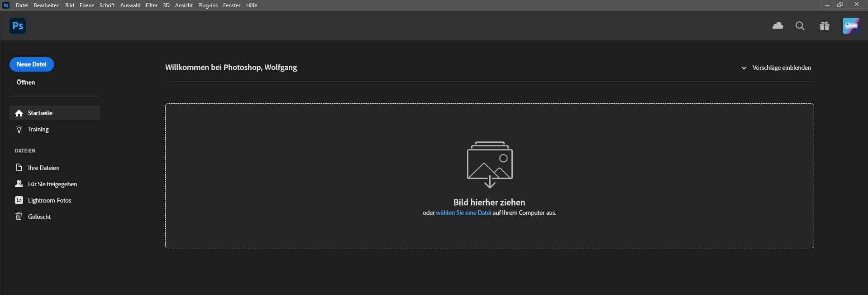Open the Bearbeiten menu
The width and height of the screenshot is (868, 295).
(x=47, y=5)
